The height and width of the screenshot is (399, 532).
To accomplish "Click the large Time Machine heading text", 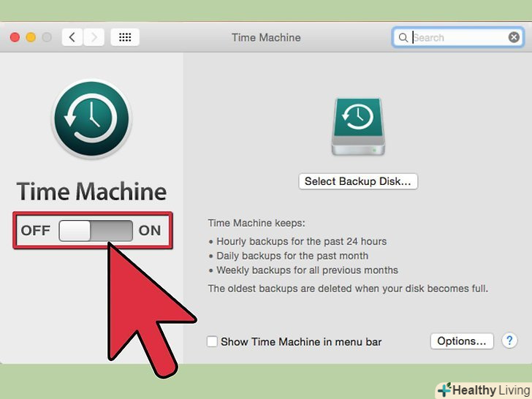I will (x=91, y=191).
